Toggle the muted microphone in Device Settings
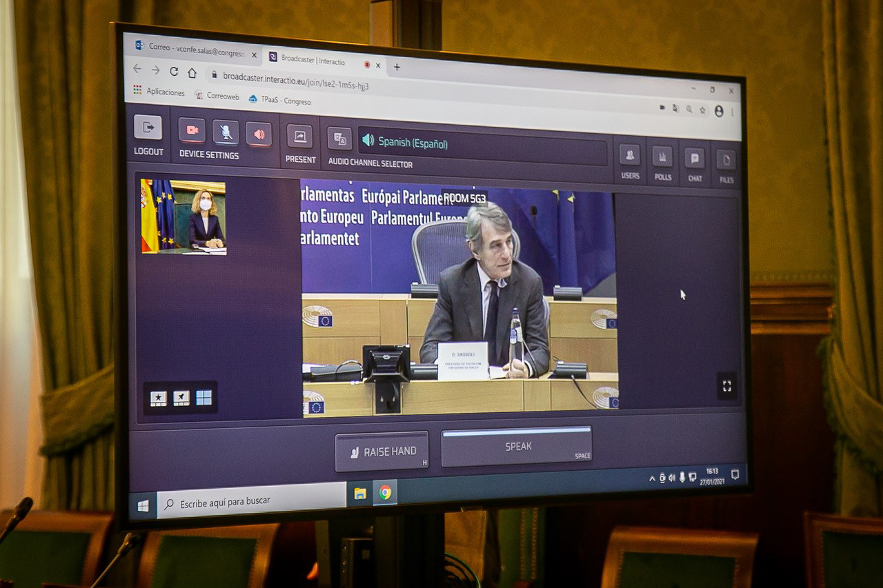 (x=226, y=132)
